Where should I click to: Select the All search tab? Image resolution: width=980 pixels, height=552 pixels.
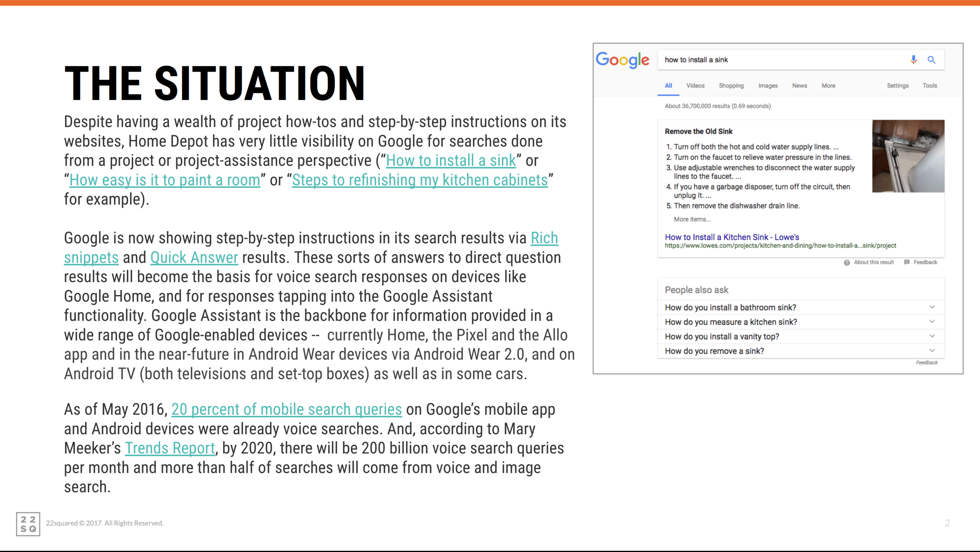pos(668,85)
